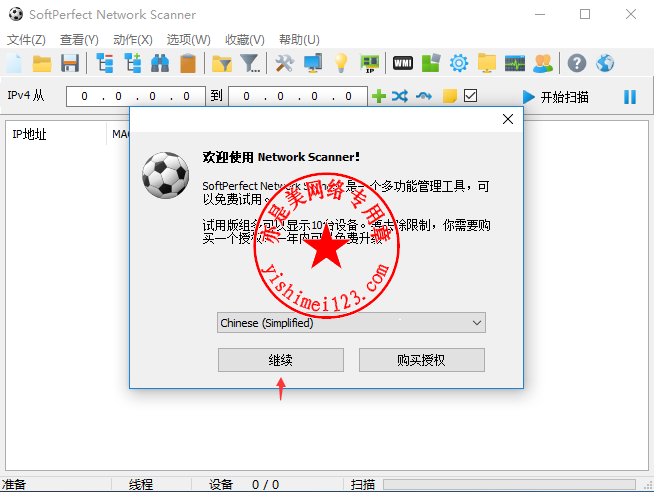Click the IP network card icon
The width and height of the screenshot is (654, 492).
tap(370, 63)
